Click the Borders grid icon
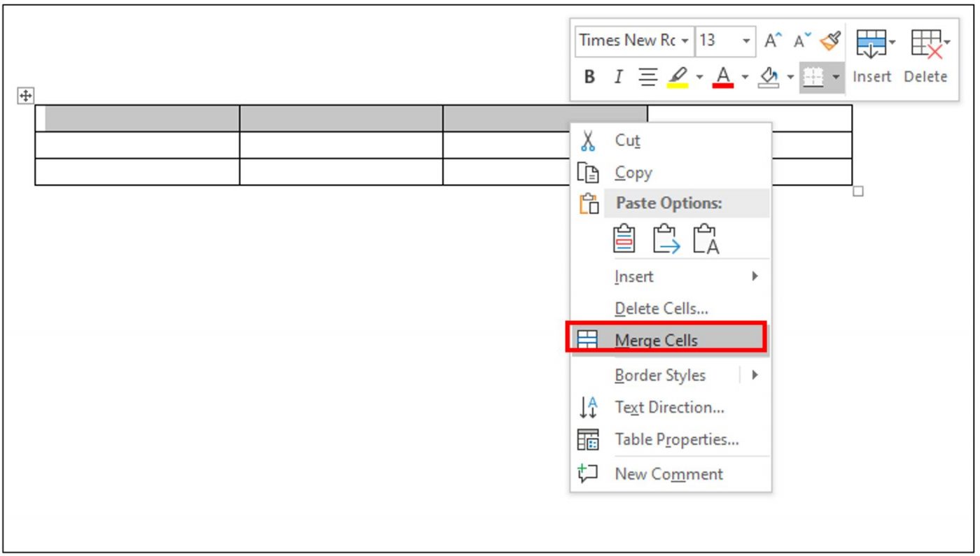980x556 pixels. click(812, 77)
